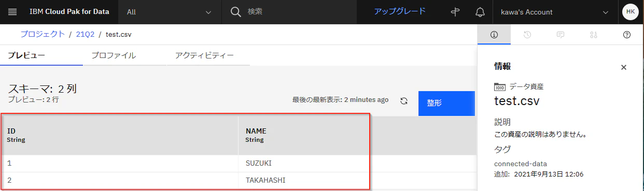Open the hamburger navigation menu
Image resolution: width=644 pixels, height=191 pixels.
click(13, 12)
